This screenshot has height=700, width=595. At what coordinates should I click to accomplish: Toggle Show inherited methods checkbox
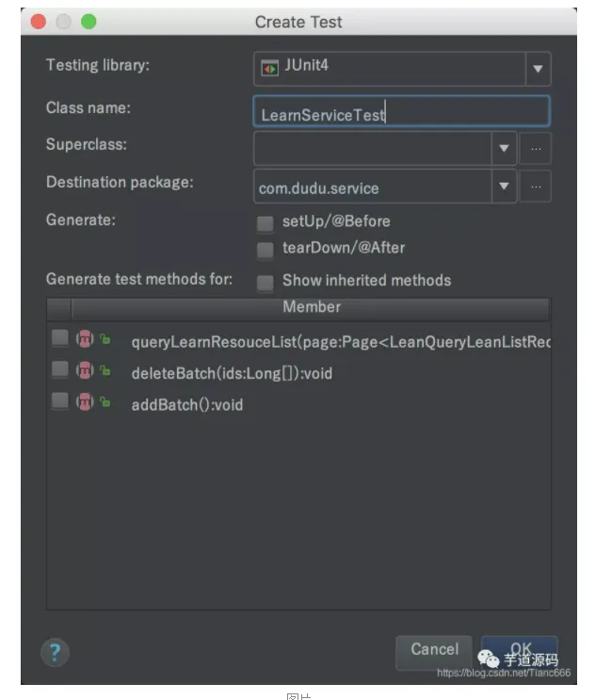click(265, 282)
